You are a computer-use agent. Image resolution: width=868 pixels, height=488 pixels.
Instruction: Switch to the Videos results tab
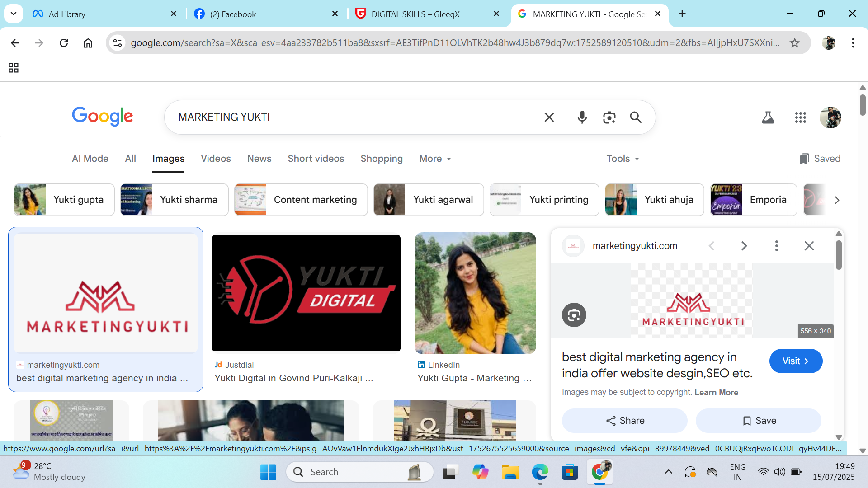tap(216, 159)
